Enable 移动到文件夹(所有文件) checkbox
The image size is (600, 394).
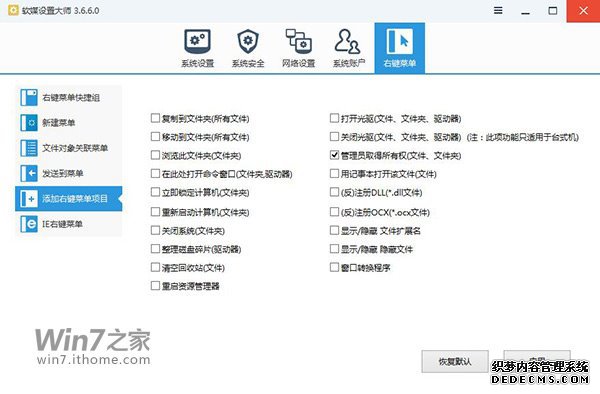tap(155, 136)
